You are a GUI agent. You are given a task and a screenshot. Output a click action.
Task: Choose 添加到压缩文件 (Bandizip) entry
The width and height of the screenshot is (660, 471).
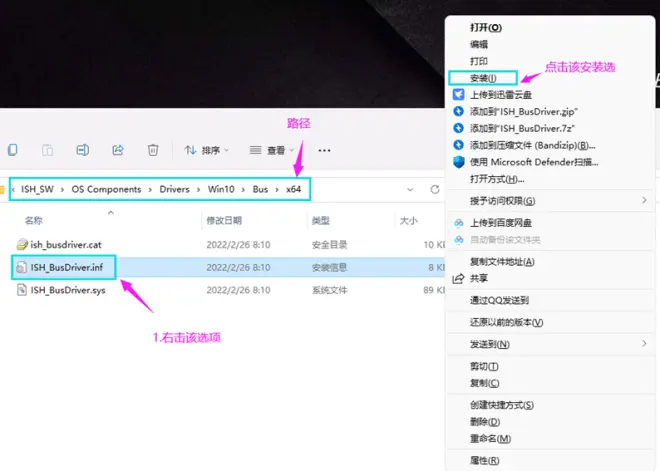(x=532, y=145)
